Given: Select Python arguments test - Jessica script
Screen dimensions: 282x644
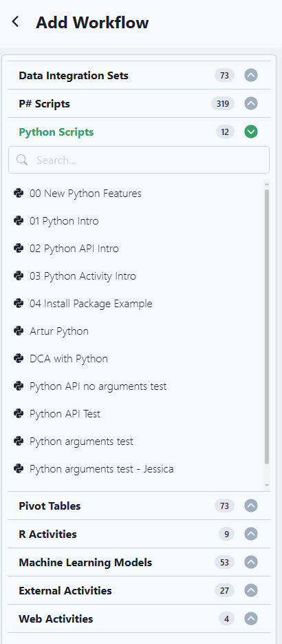Looking at the screenshot, I should [x=102, y=468].
